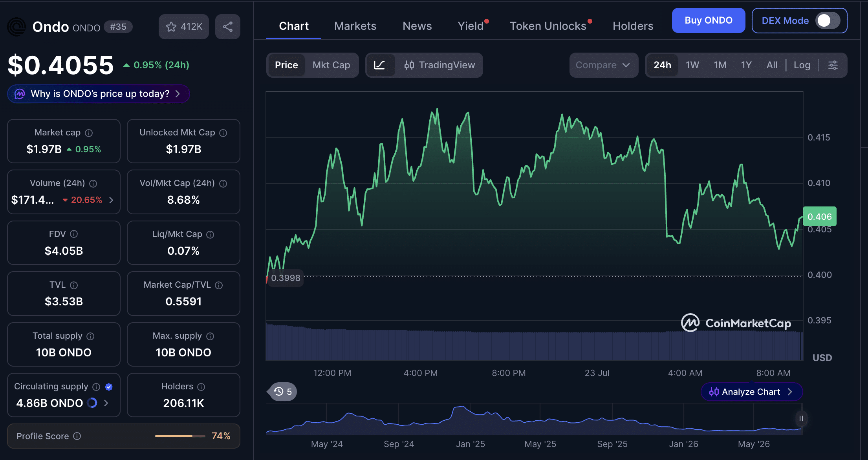The image size is (868, 460).
Task: Click the Holders info icon
Action: pyautogui.click(x=201, y=387)
